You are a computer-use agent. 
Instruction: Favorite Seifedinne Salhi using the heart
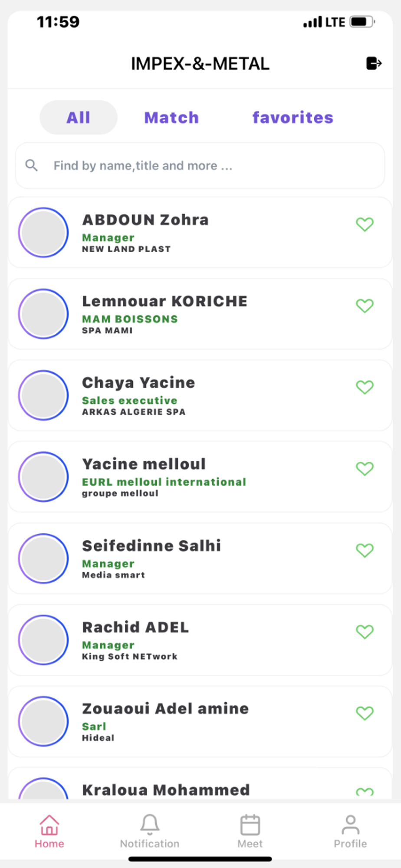point(365,550)
